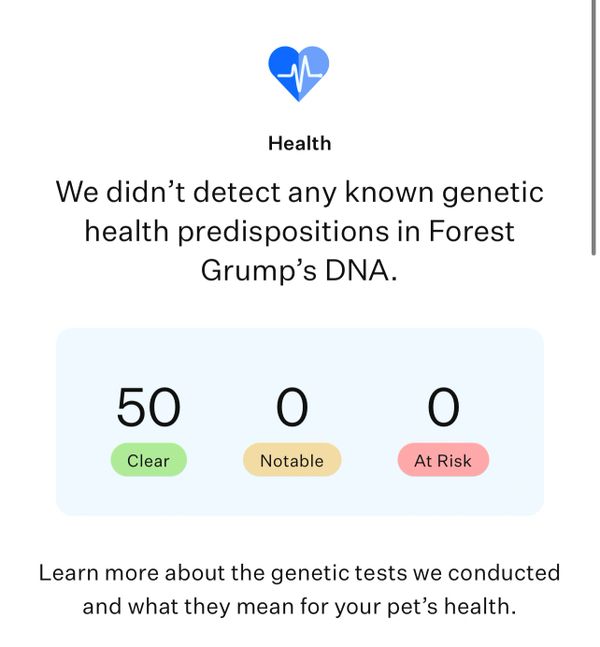Click the no predispositions detected headline
600x647 pixels.
[x=300, y=231]
